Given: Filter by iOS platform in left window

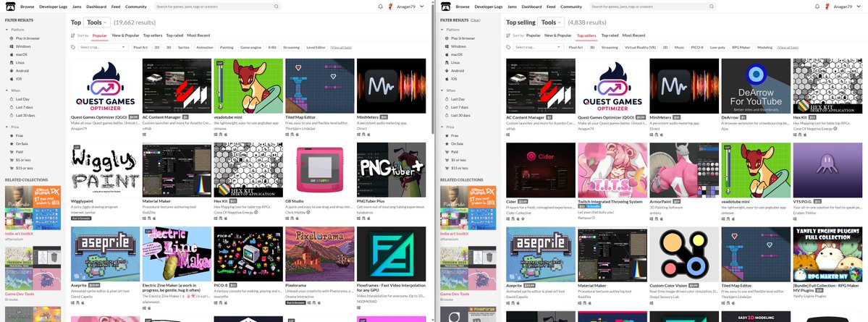Looking at the screenshot, I should pos(16,79).
